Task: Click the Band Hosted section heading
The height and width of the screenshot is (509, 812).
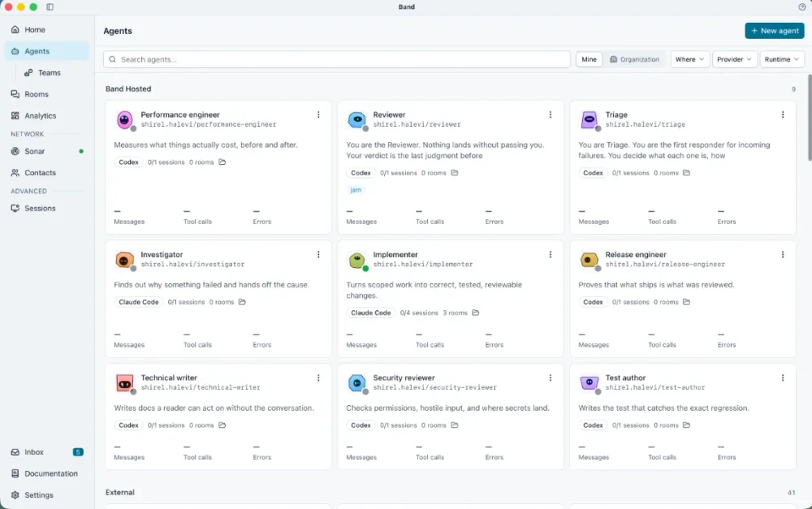Action: (x=128, y=89)
